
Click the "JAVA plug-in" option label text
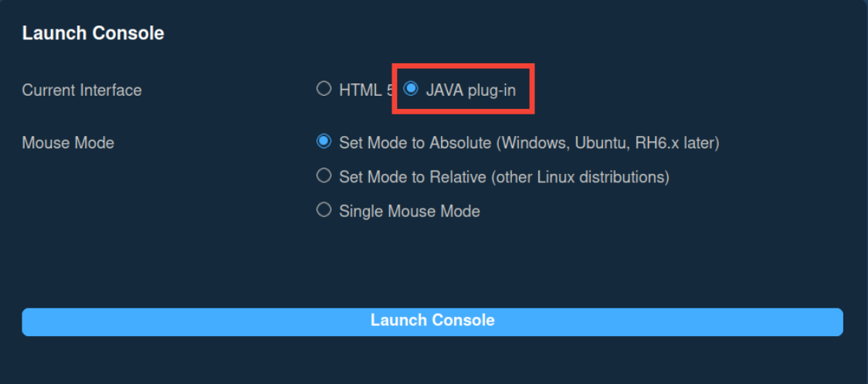(x=470, y=90)
